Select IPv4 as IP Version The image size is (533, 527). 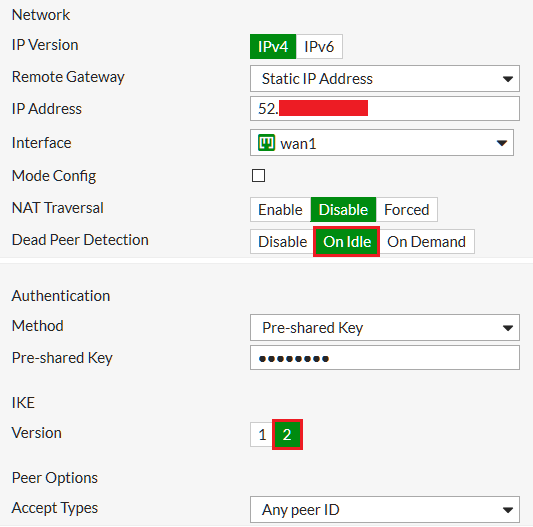(x=273, y=47)
